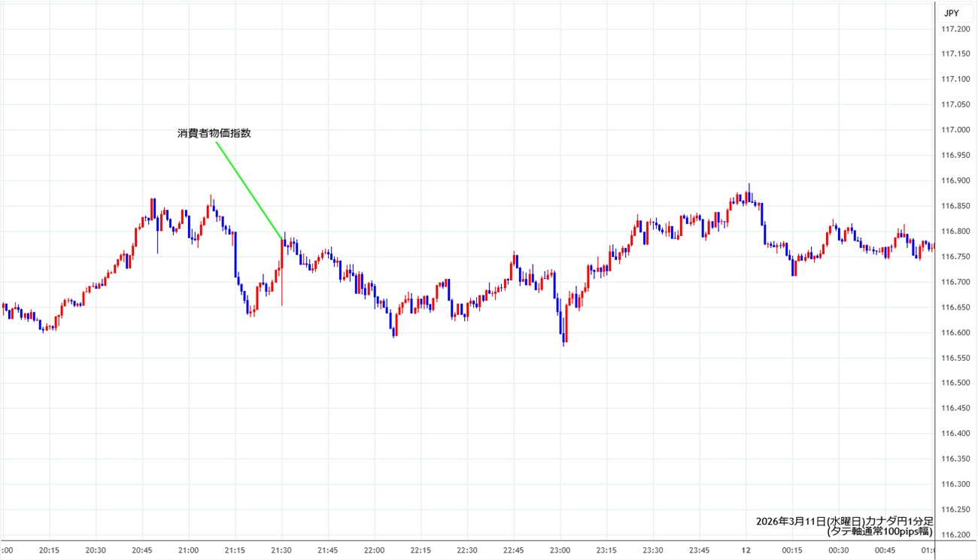Click the 23:45 time axis label
This screenshot has height=560, width=978.
700,550
